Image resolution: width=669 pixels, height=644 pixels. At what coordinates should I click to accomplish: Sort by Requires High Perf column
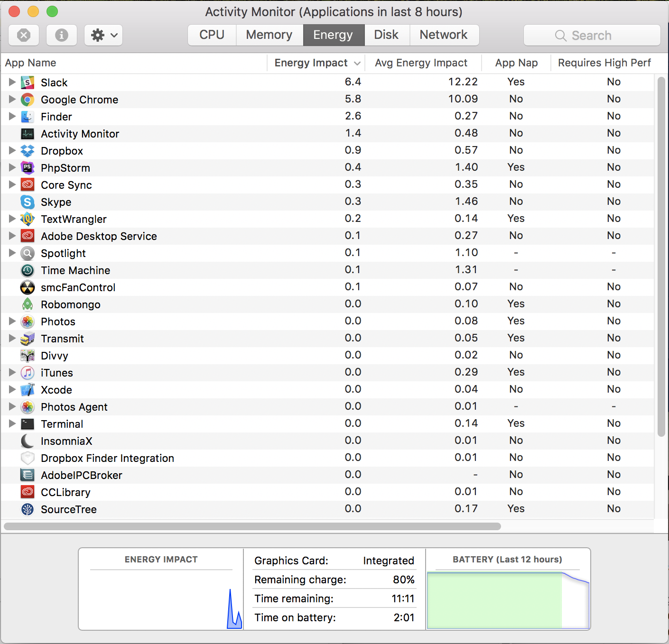tap(604, 63)
